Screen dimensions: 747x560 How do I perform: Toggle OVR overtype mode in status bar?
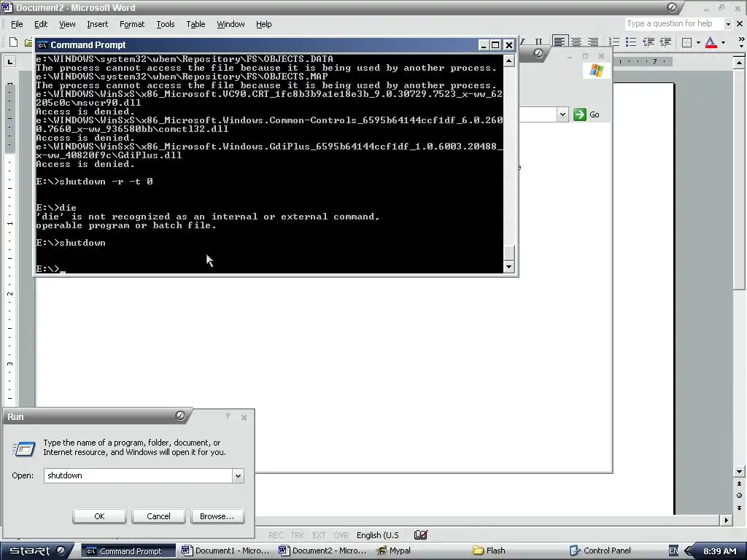coord(341,535)
